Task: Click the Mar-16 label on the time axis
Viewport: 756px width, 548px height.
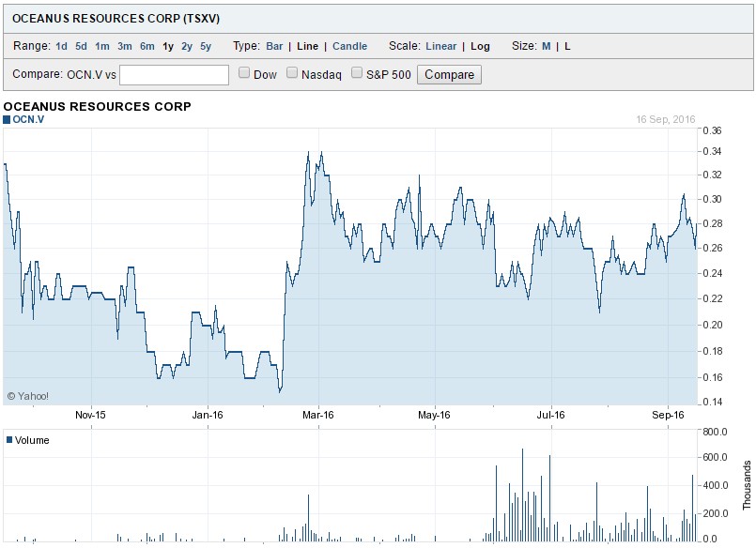Action: click(318, 415)
